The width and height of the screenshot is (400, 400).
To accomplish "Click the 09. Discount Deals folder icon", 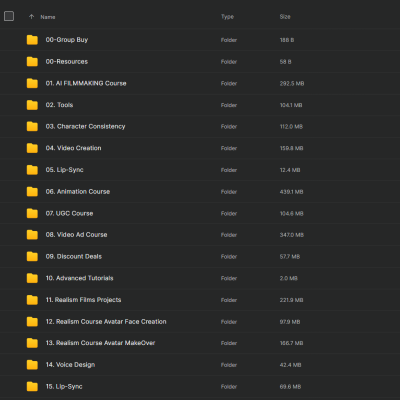I will [x=32, y=256].
